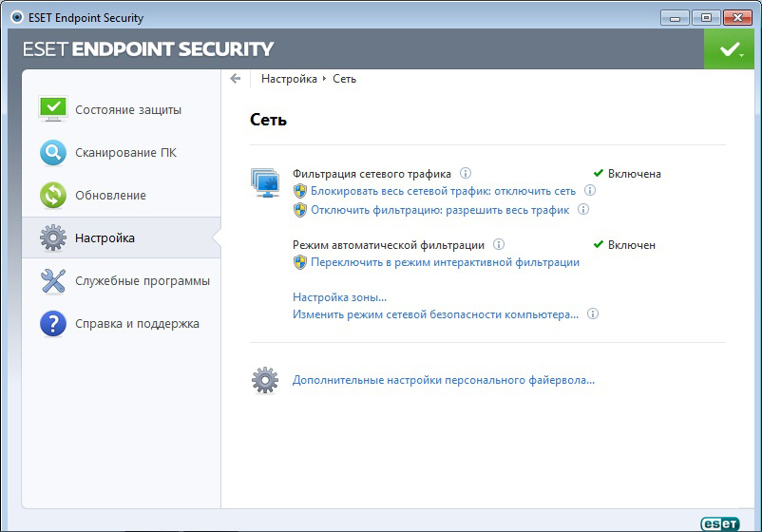Click info icon after Изменить режим сетевой безопасности
Image resolution: width=762 pixels, height=532 pixels.
pos(593,314)
